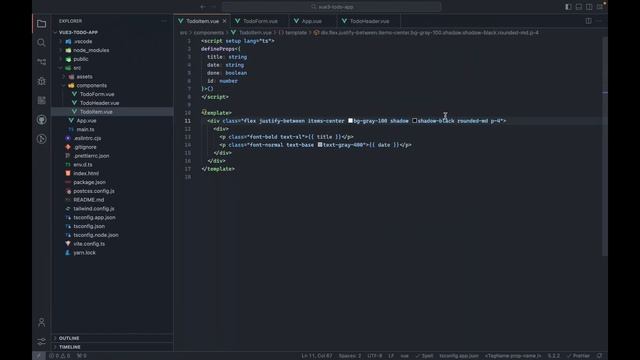The height and width of the screenshot is (360, 640).
Task: Click the activity bar icon below GitHub
Action: (x=41, y=139)
